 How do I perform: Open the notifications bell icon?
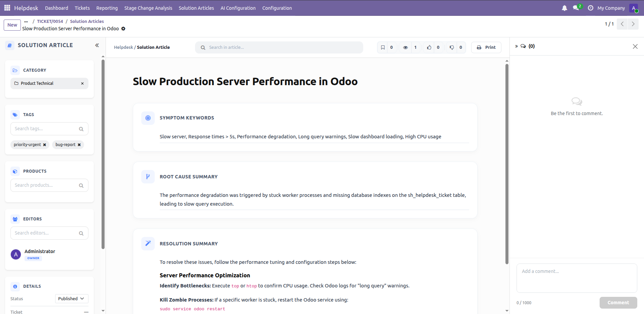pyautogui.click(x=564, y=8)
